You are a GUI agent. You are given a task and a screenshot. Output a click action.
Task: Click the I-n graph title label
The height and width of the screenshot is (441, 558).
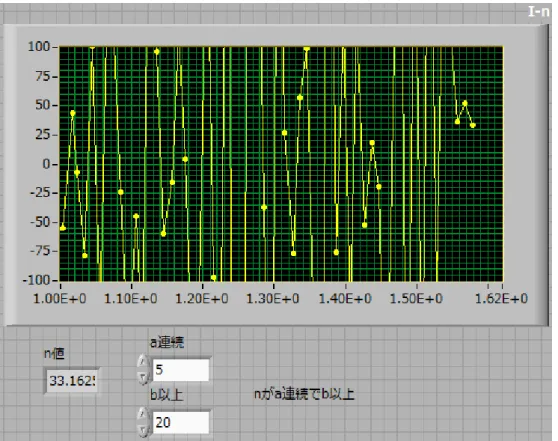click(538, 12)
